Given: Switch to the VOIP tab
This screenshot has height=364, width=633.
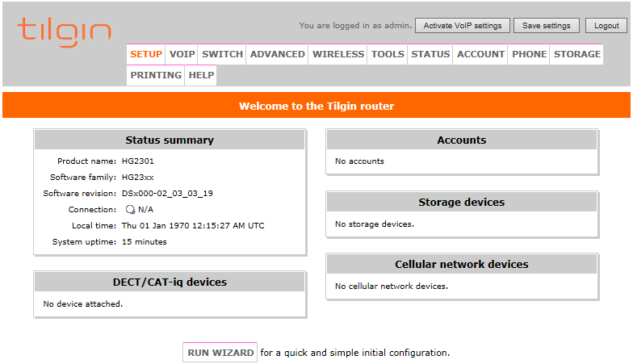Looking at the screenshot, I should (182, 54).
